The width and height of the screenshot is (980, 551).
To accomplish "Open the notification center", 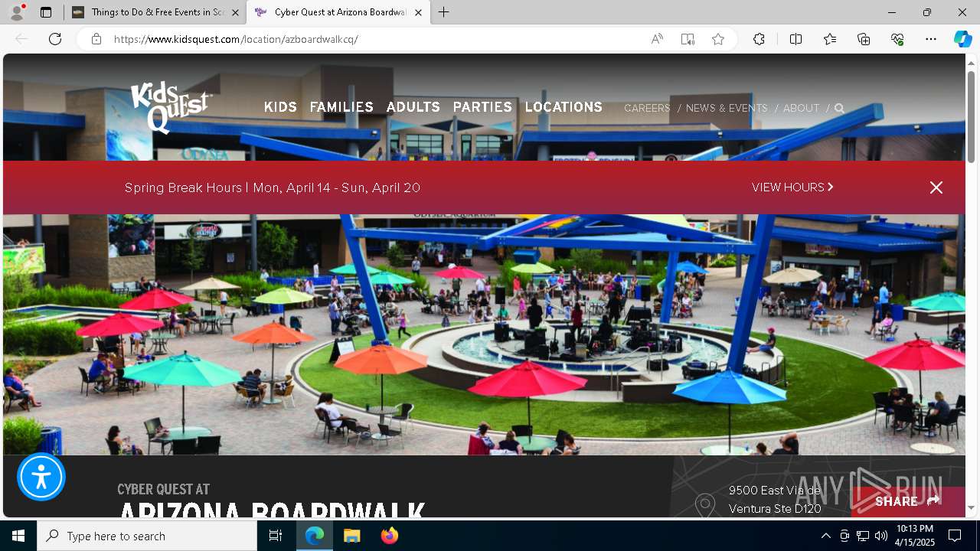I will click(955, 536).
